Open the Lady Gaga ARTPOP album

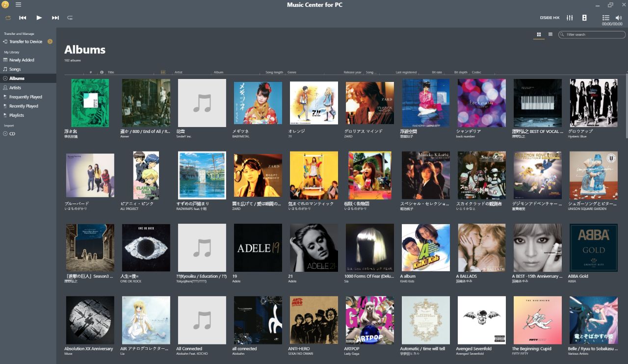pyautogui.click(x=370, y=320)
